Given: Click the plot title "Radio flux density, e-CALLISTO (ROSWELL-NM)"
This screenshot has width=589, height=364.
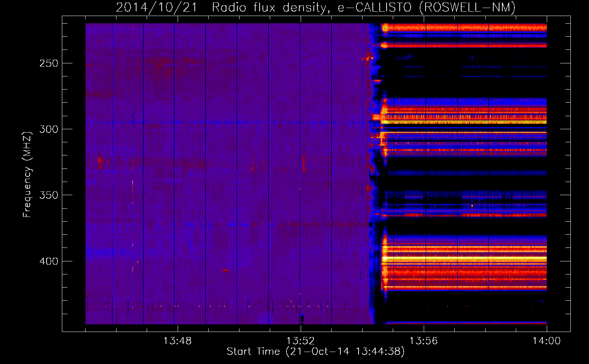Looking at the screenshot, I should [x=364, y=7].
